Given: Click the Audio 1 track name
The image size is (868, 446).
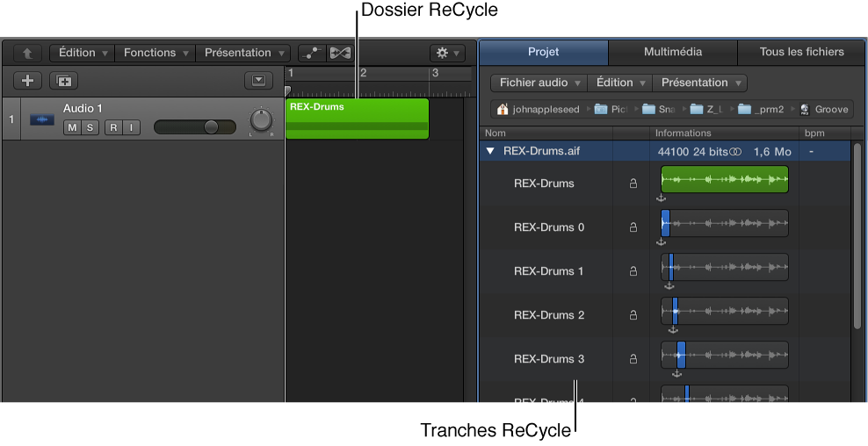Looking at the screenshot, I should [83, 109].
